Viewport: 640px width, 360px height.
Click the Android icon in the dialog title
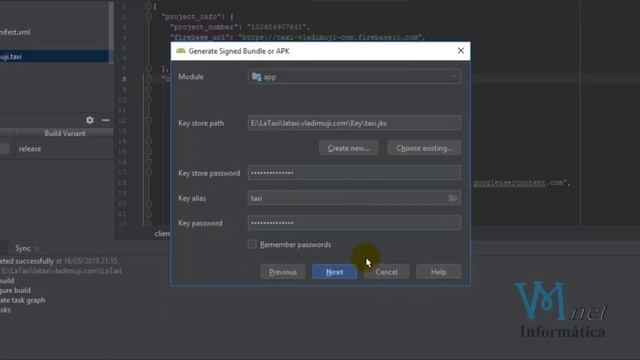(x=180, y=51)
